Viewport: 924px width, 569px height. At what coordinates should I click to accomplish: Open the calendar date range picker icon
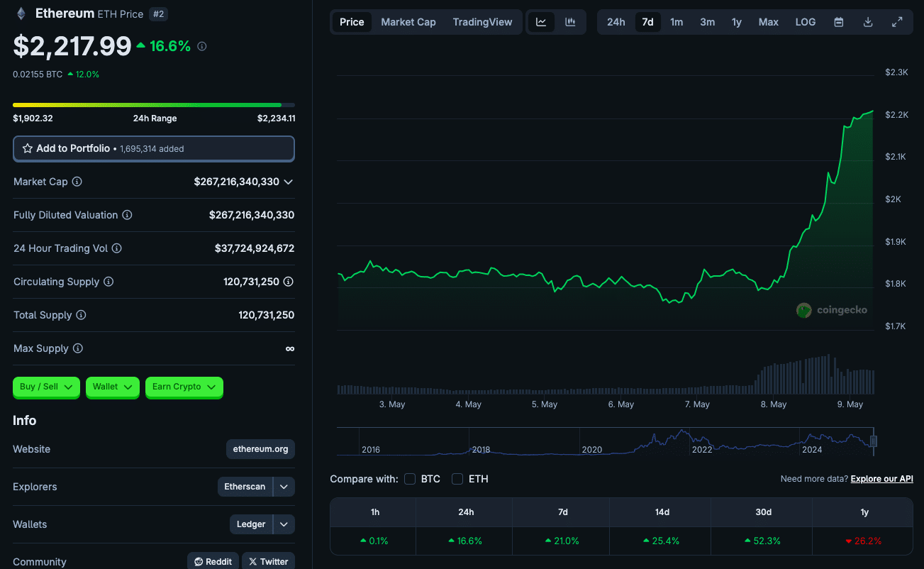(x=839, y=22)
